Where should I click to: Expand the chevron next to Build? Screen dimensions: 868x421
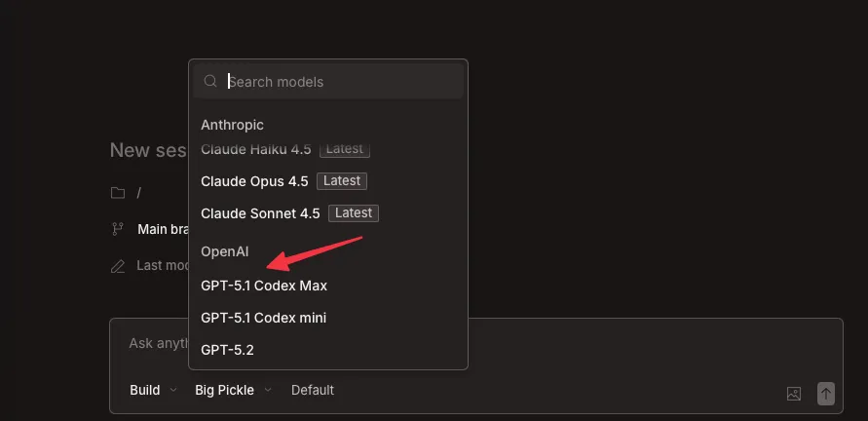click(173, 390)
